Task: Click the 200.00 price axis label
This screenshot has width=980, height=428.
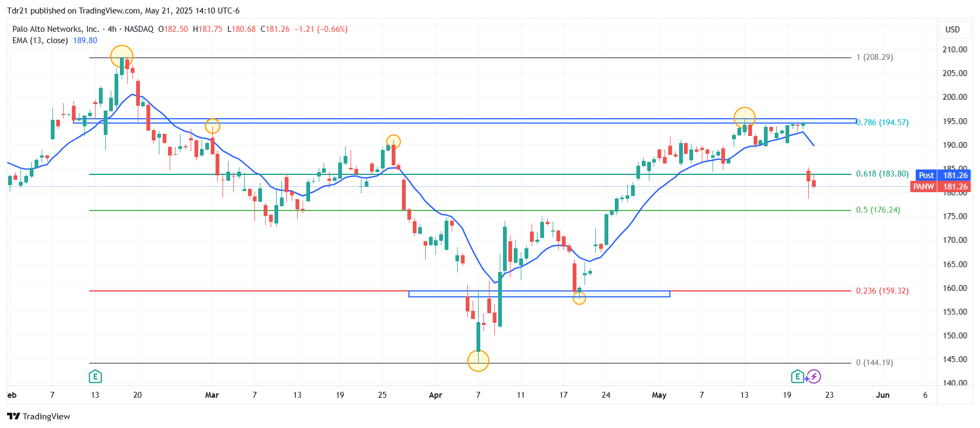Action: click(955, 97)
